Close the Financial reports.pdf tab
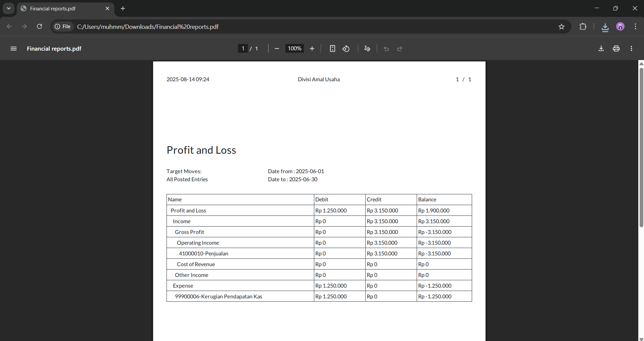 coord(107,9)
